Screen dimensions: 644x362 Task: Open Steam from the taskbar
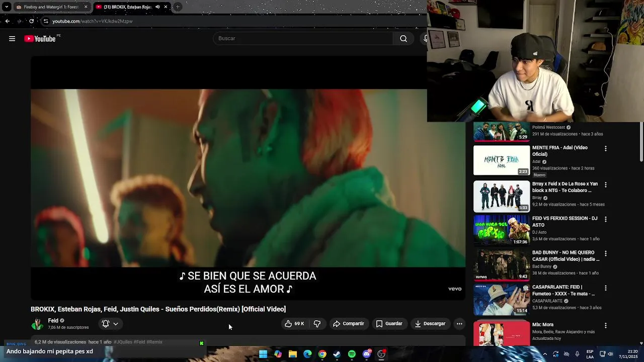point(337,354)
